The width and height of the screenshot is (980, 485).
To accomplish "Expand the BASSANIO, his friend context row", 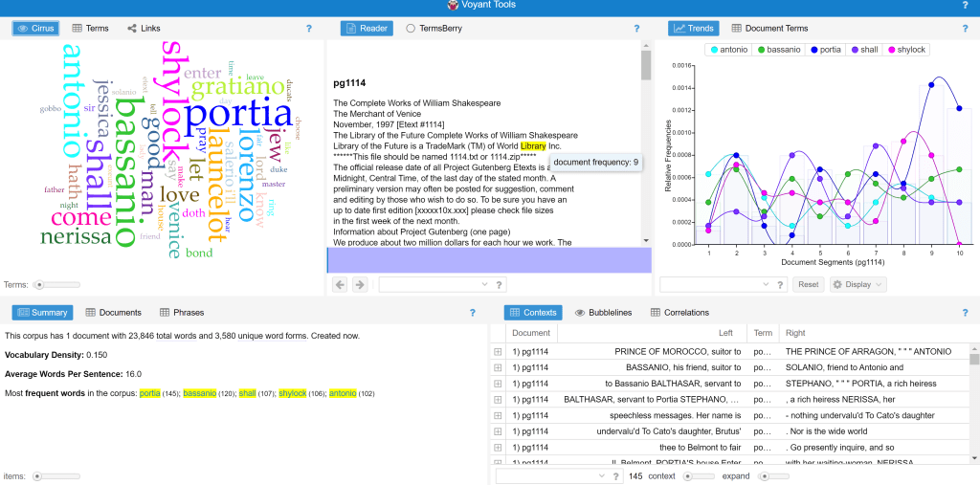I will click(498, 367).
